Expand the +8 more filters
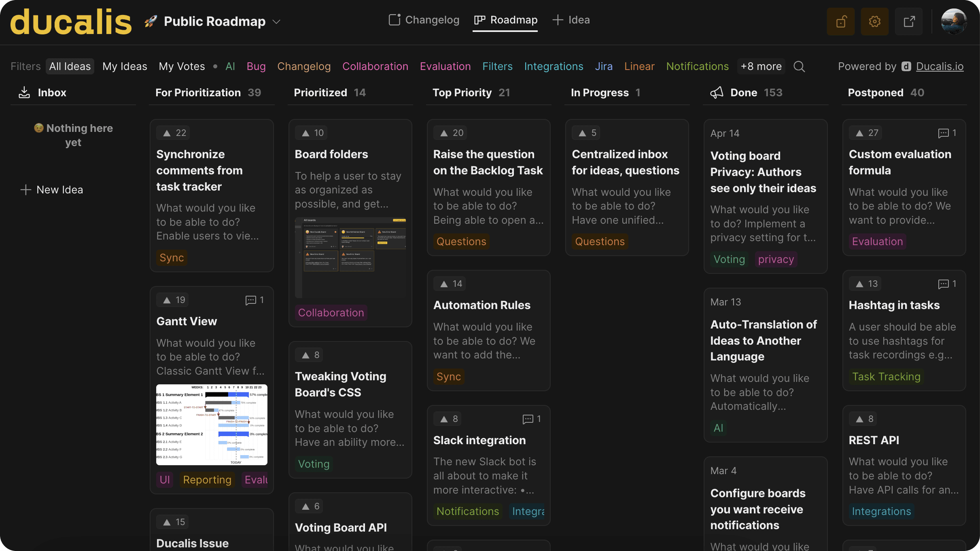Viewport: 980px width, 551px height. click(x=761, y=66)
